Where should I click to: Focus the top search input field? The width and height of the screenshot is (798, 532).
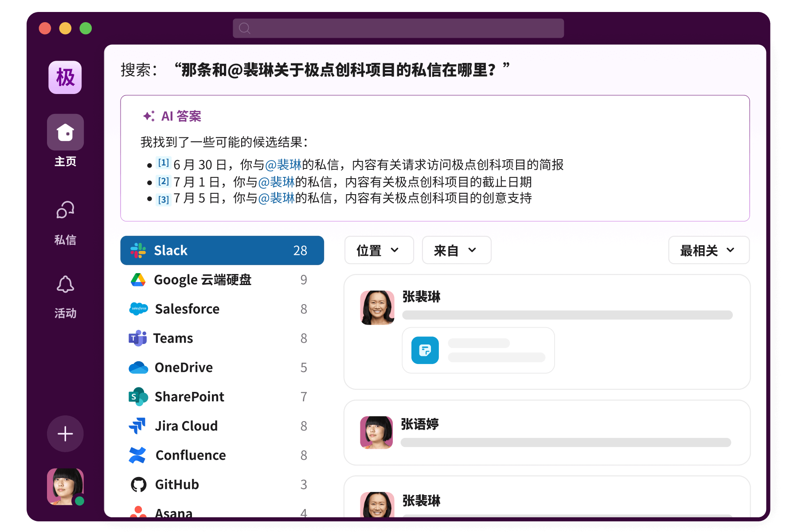pyautogui.click(x=398, y=28)
